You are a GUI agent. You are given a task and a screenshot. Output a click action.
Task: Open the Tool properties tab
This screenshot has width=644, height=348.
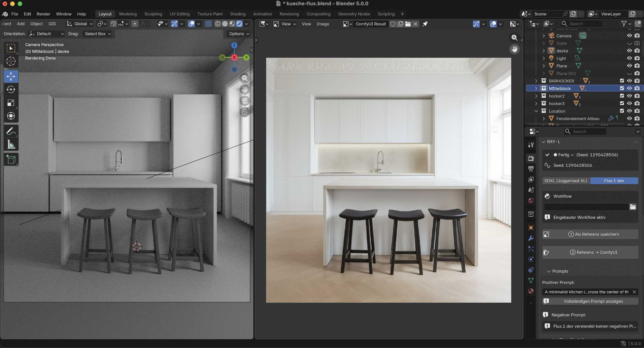[531, 145]
